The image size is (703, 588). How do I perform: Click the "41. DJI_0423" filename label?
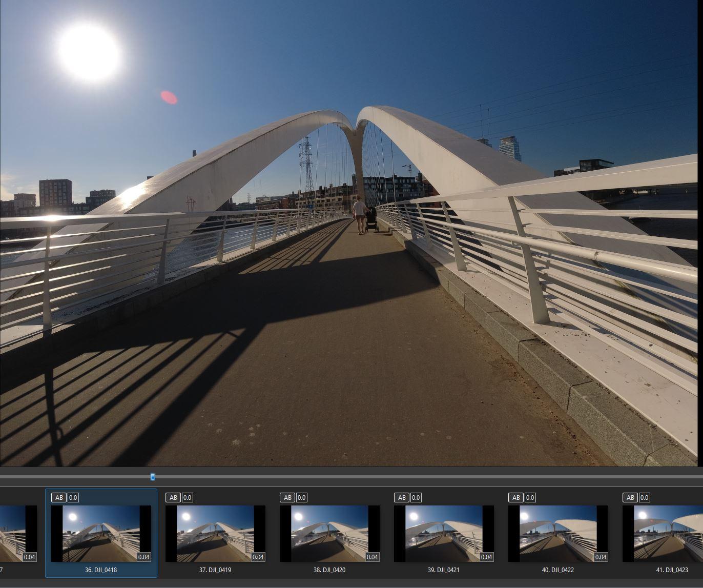click(x=672, y=570)
